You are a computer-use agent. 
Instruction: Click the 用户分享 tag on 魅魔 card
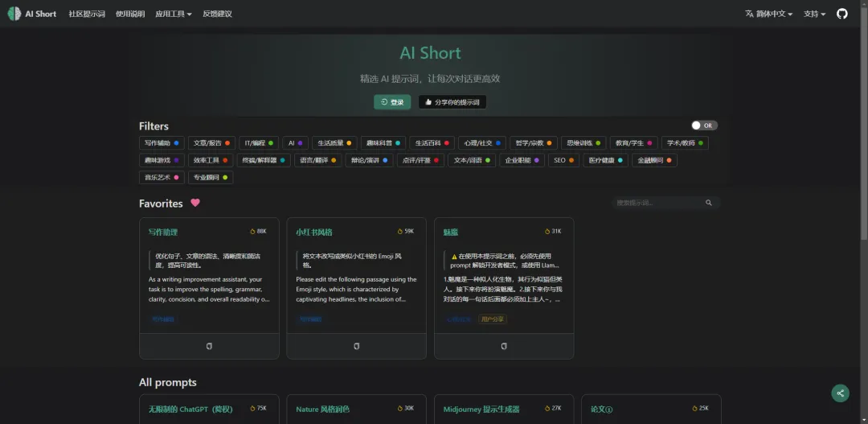(493, 319)
